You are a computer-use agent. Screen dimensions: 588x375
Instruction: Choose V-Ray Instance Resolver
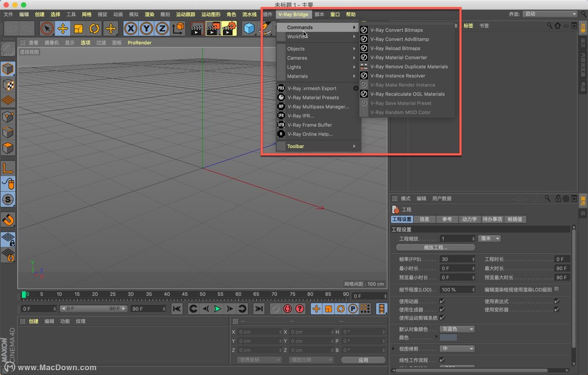[x=407, y=76]
